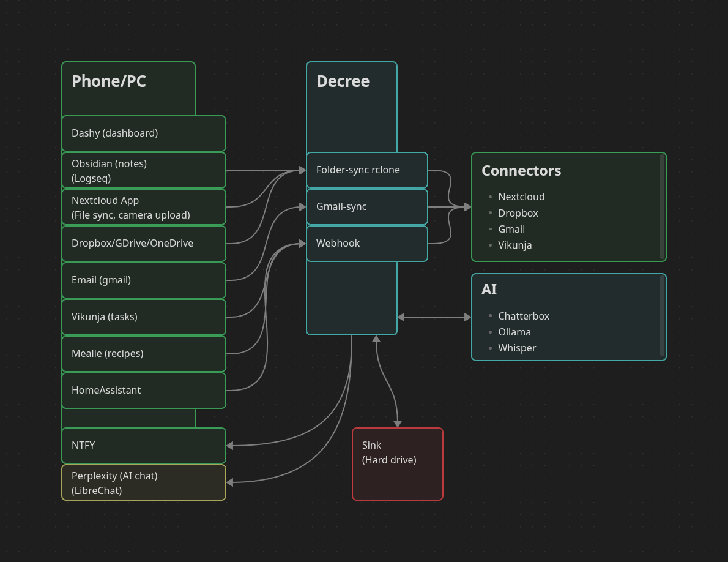
Task: Click the red Sink (Hard drive) card
Action: tap(397, 464)
